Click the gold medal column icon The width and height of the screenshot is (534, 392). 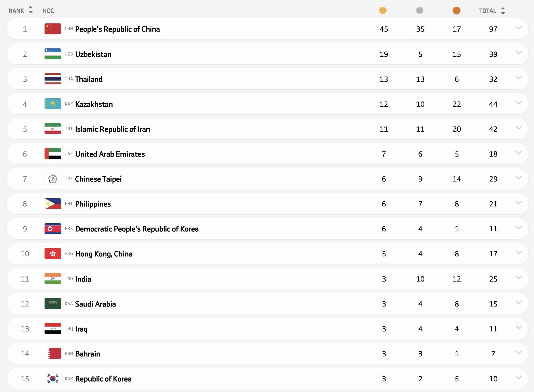[383, 10]
